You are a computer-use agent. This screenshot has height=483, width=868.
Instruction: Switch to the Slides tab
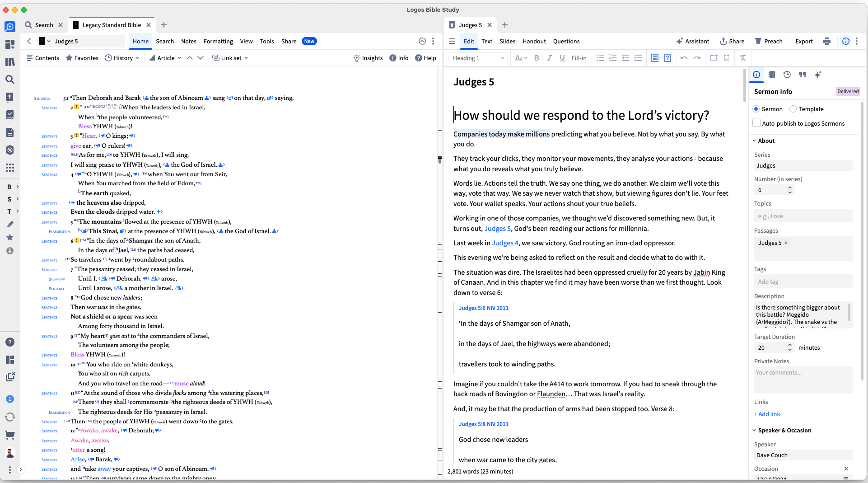pos(507,41)
